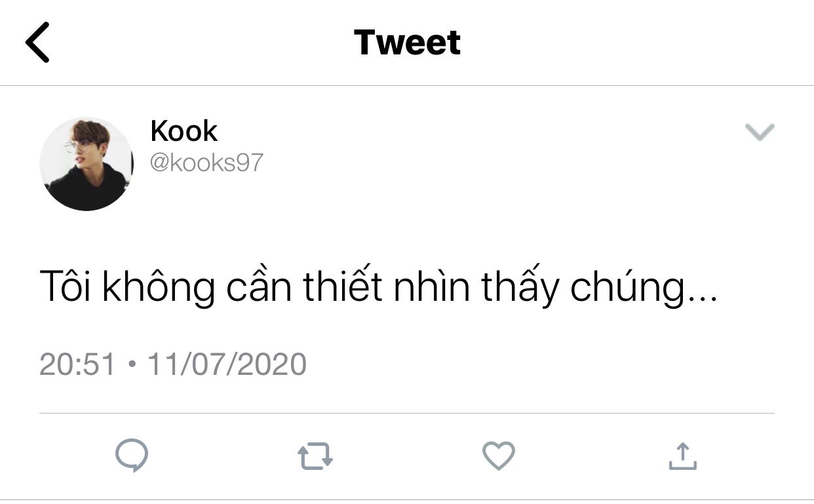
Task: Return to the timeline with the back chevron
Action: pos(37,42)
